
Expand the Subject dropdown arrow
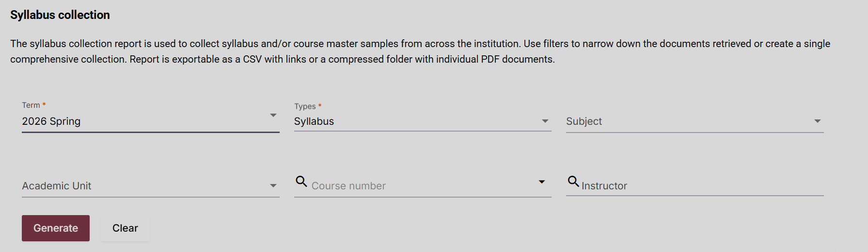click(x=818, y=121)
